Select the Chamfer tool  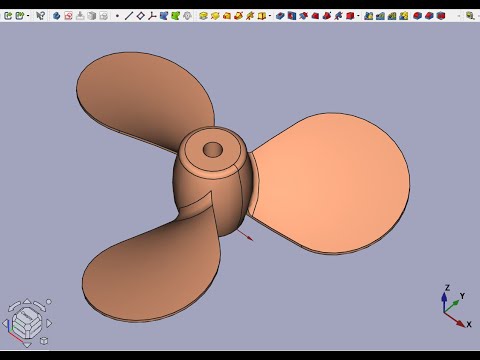[429, 15]
